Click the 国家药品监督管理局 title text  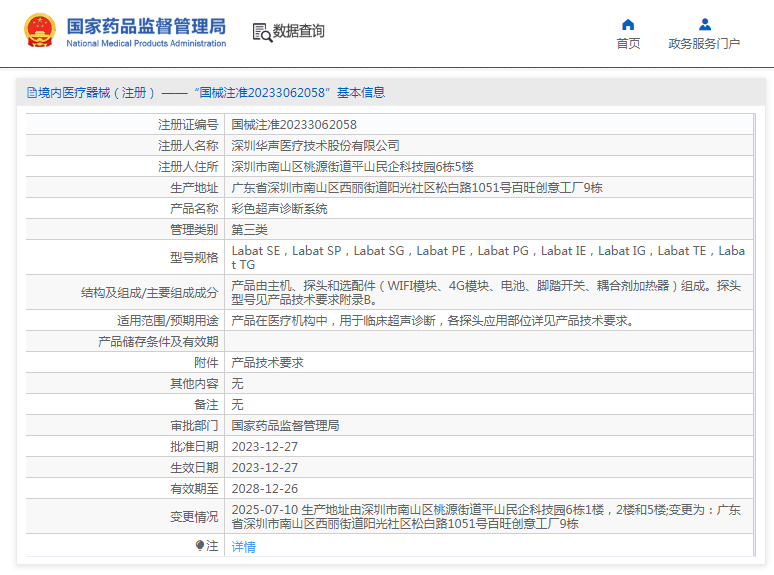pos(146,27)
